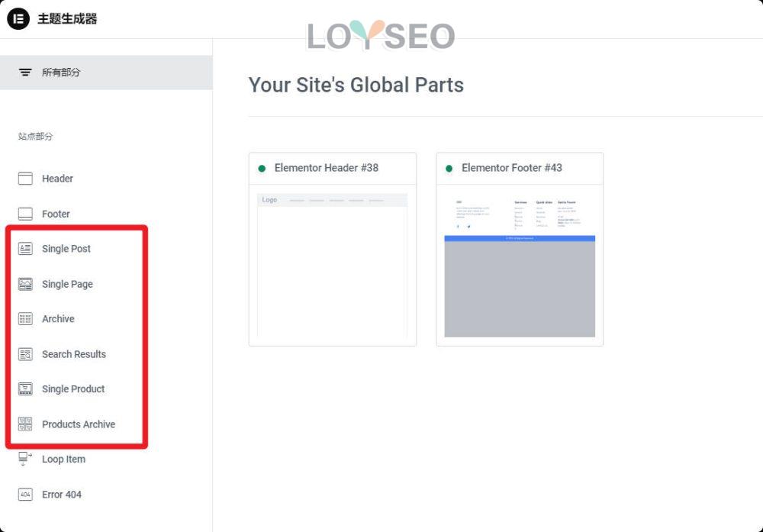The image size is (763, 532).
Task: Click the Single Page icon
Action: [25, 284]
